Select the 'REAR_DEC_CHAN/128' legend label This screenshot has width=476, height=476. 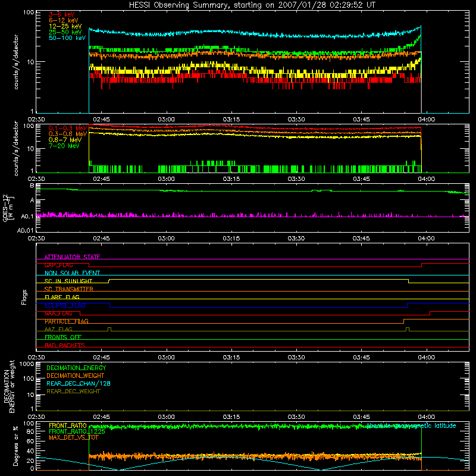click(79, 383)
